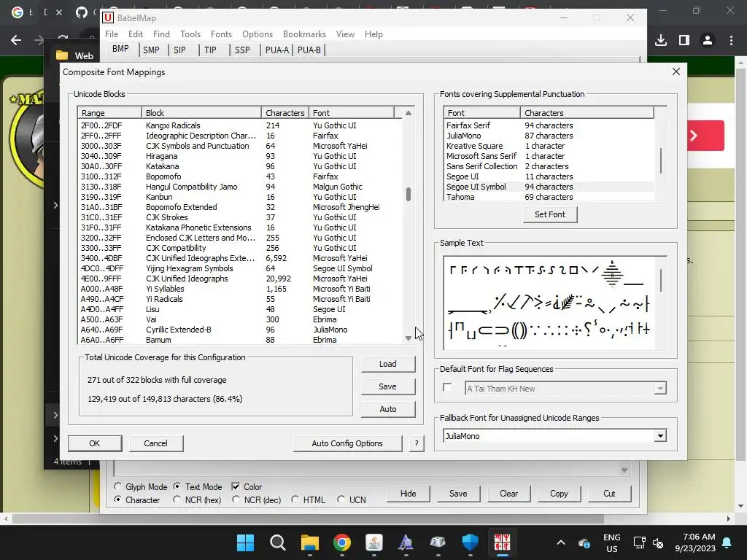
Task: Open notification bell in system tray
Action: pyautogui.click(x=727, y=542)
